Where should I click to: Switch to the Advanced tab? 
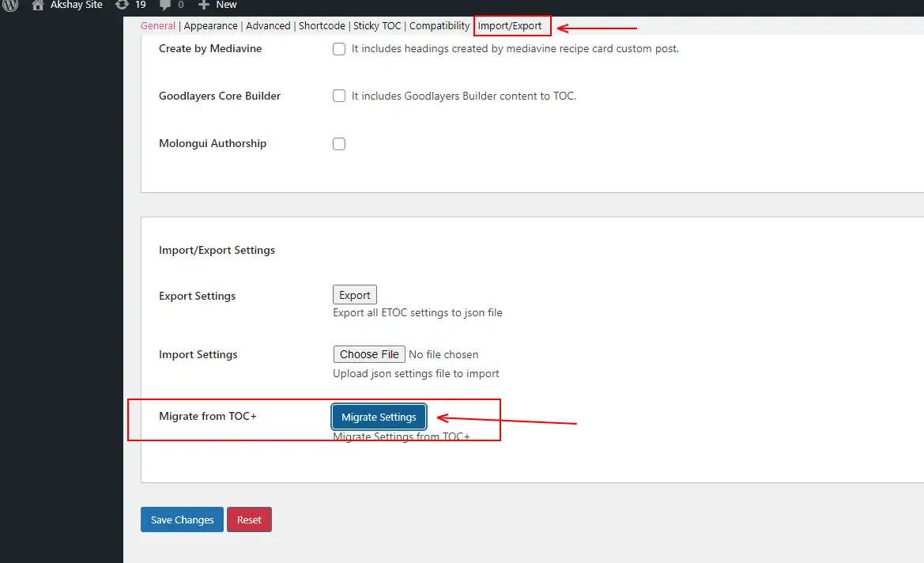268,26
